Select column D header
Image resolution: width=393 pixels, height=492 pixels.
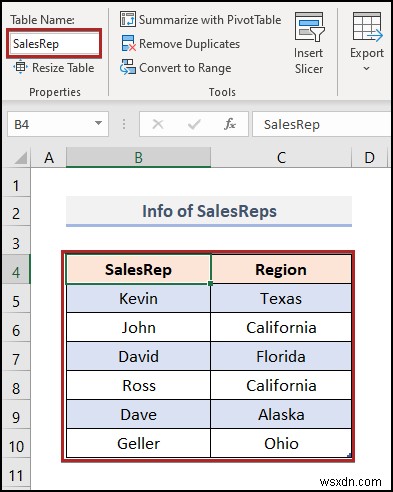pyautogui.click(x=369, y=157)
